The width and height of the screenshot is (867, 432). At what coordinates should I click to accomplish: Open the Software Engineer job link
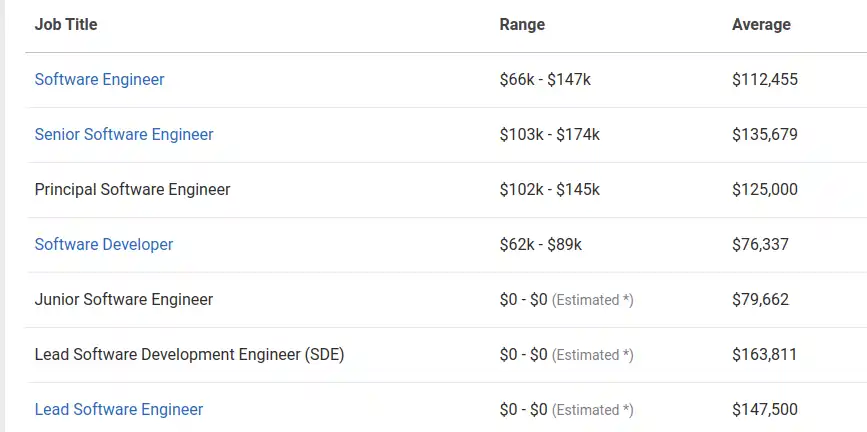point(100,80)
